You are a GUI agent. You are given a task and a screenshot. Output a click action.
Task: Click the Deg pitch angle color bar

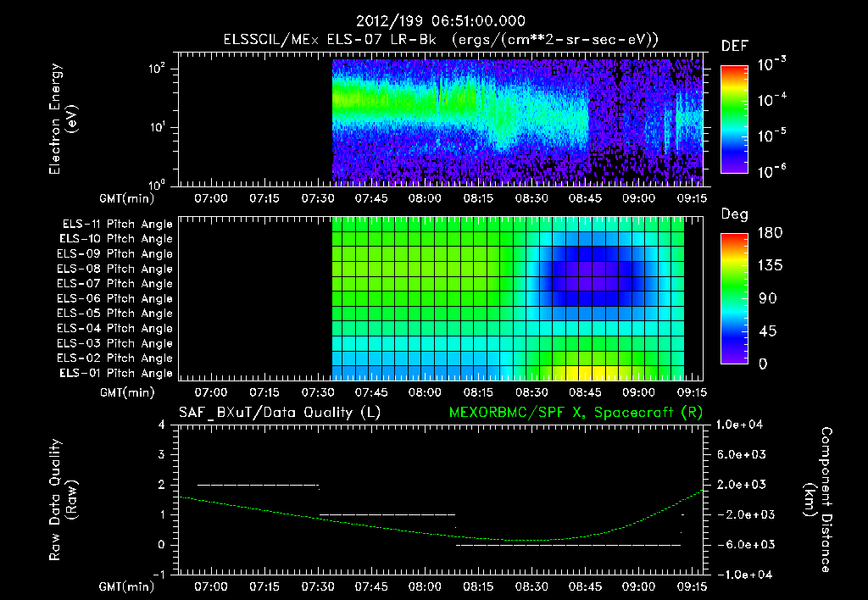[734, 298]
